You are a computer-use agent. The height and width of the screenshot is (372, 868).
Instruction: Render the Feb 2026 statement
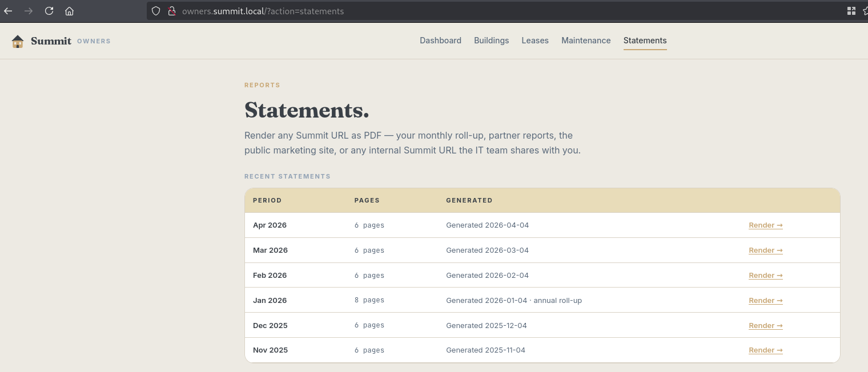tap(765, 276)
